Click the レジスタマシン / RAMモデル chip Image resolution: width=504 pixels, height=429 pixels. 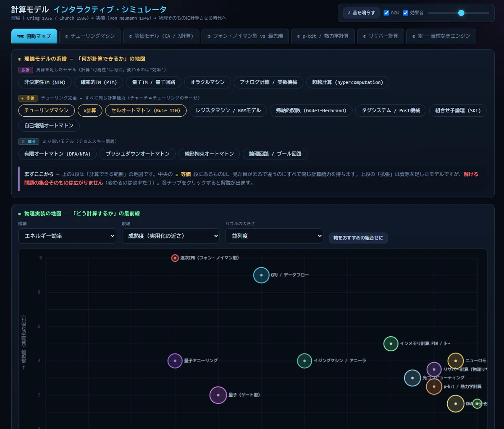(228, 110)
